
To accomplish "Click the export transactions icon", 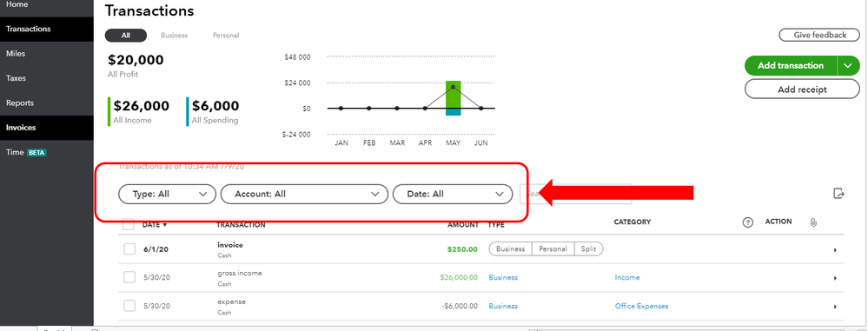I will tap(838, 194).
